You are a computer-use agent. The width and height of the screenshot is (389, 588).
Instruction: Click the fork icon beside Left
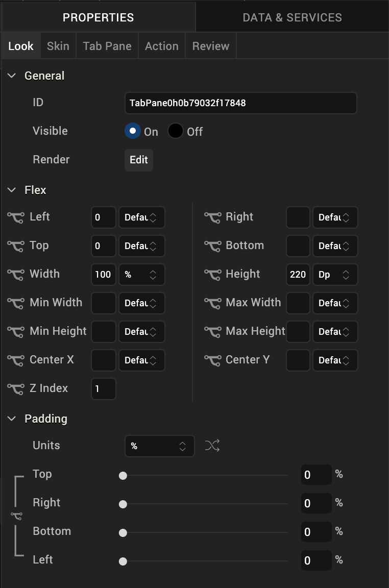tap(15, 217)
